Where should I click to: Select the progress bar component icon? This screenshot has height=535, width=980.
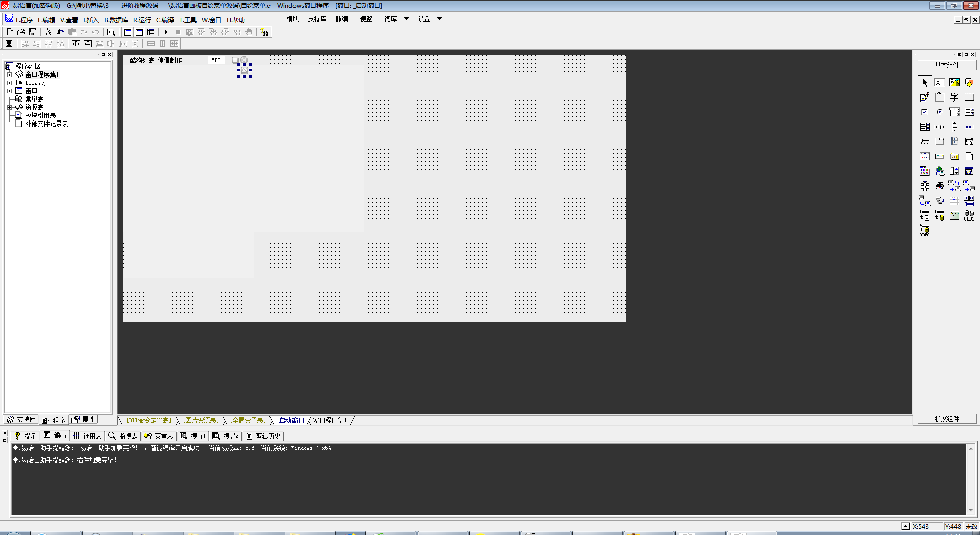tap(969, 127)
